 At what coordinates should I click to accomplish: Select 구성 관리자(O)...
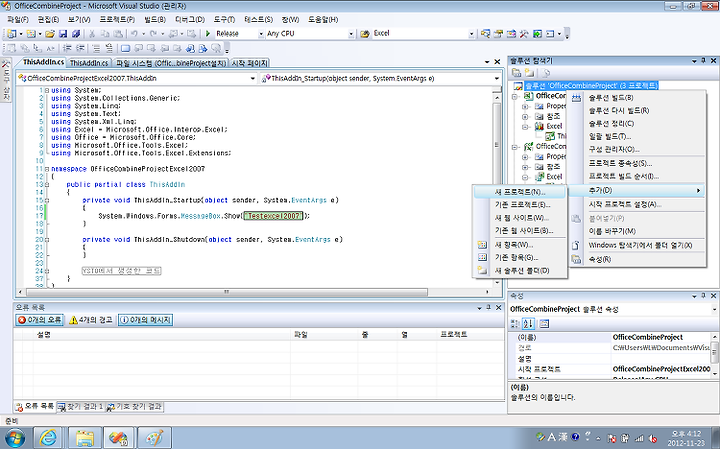[636, 149]
